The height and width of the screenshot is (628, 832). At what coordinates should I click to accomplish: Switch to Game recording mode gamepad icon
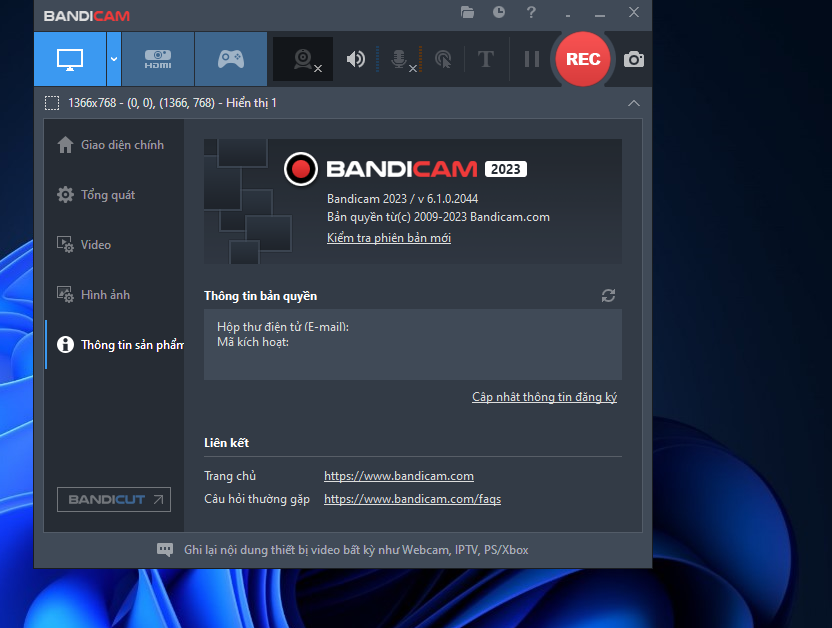(x=231, y=59)
